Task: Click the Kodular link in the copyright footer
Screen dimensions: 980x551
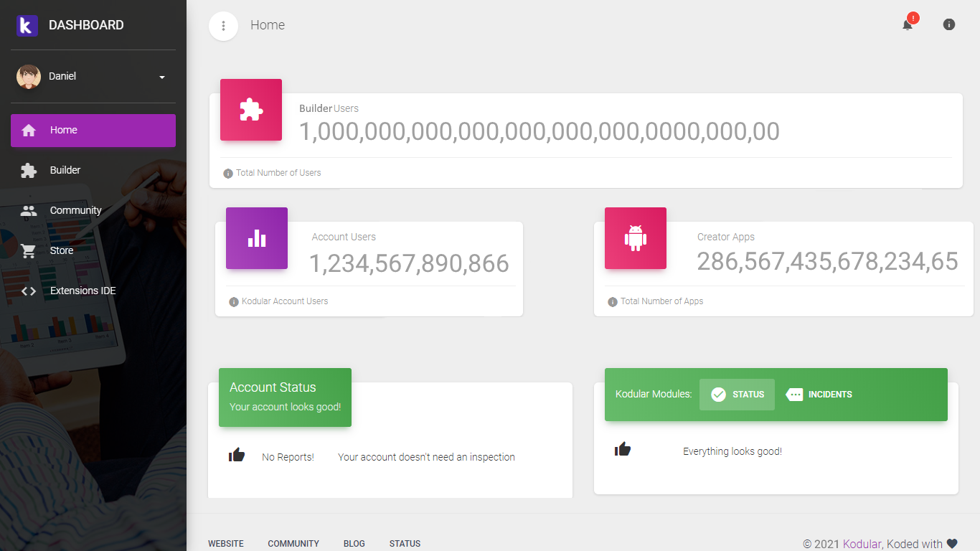Action: coord(862,544)
